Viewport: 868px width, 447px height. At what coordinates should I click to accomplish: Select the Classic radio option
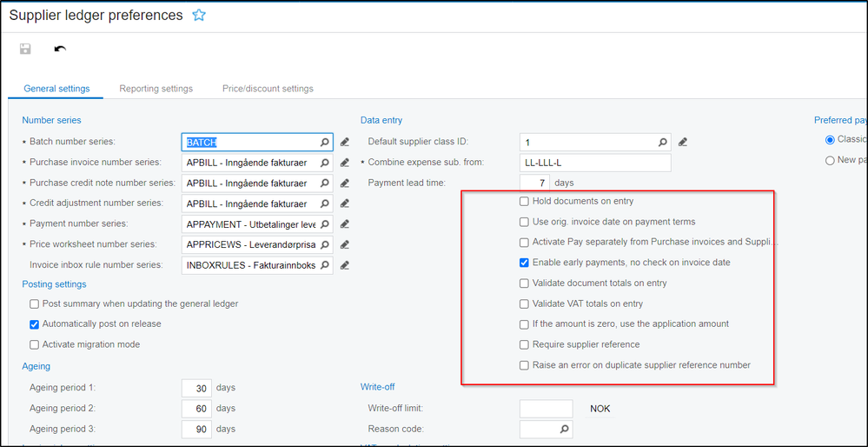click(x=830, y=140)
